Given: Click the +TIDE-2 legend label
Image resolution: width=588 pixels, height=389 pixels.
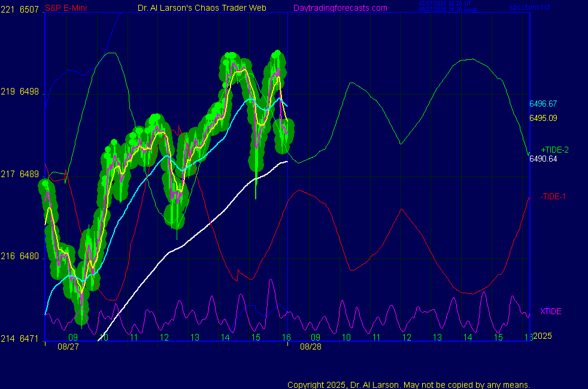Looking at the screenshot, I should [x=554, y=150].
